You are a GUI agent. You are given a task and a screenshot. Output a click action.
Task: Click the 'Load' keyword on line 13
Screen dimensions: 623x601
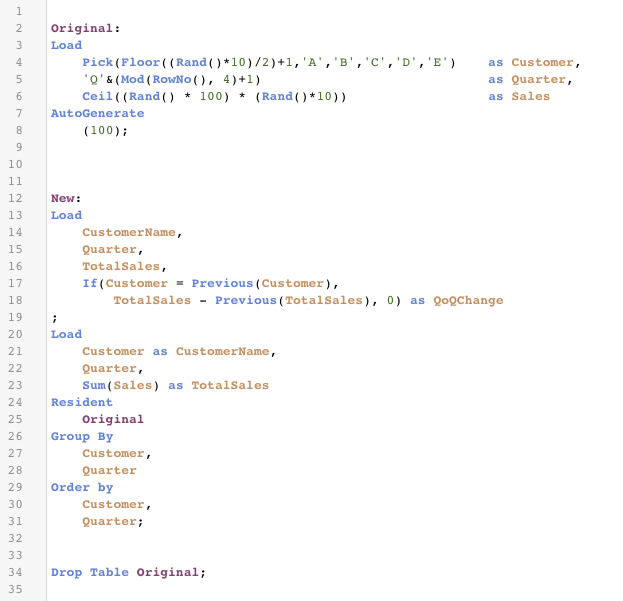coord(66,215)
